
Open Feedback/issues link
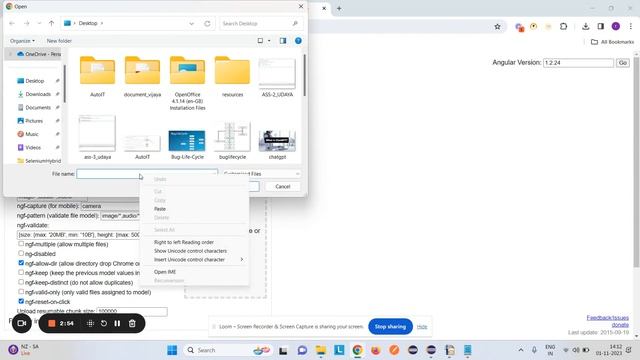pos(607,318)
